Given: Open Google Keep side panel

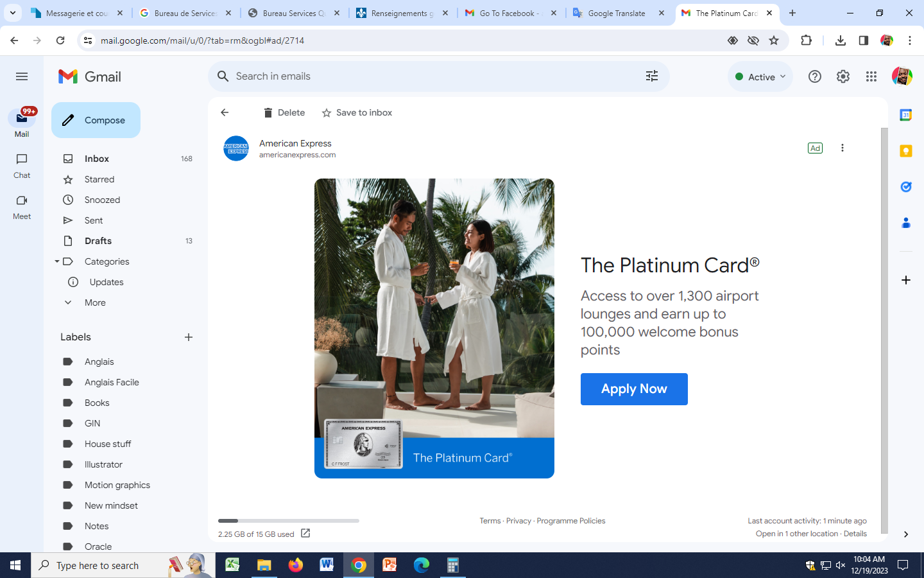Looking at the screenshot, I should tap(905, 152).
